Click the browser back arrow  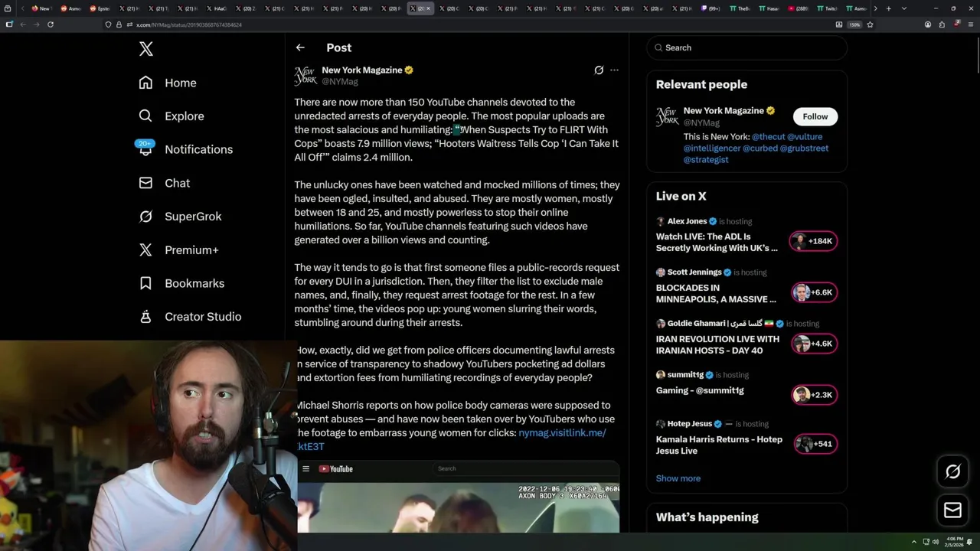(23, 24)
